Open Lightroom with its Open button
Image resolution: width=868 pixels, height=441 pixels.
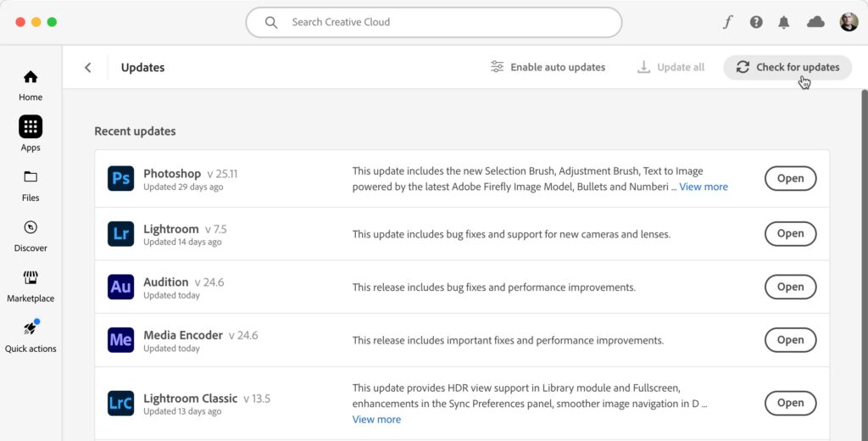click(x=791, y=234)
